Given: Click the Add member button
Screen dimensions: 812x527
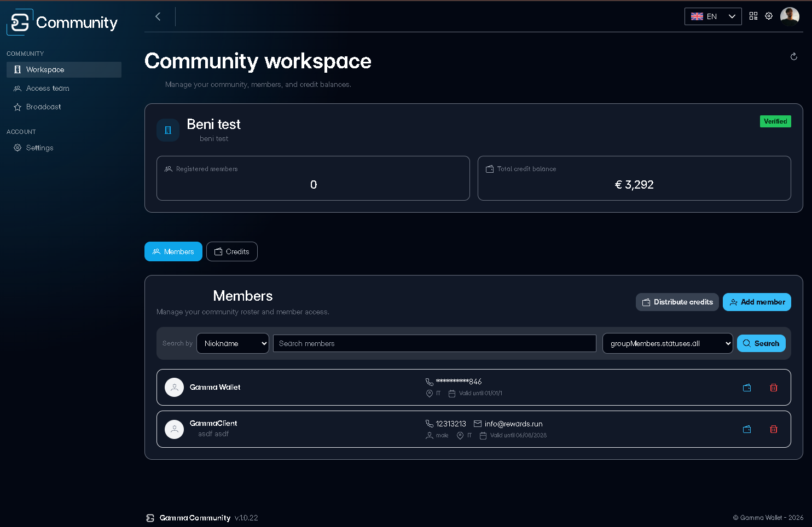Looking at the screenshot, I should pos(757,302).
